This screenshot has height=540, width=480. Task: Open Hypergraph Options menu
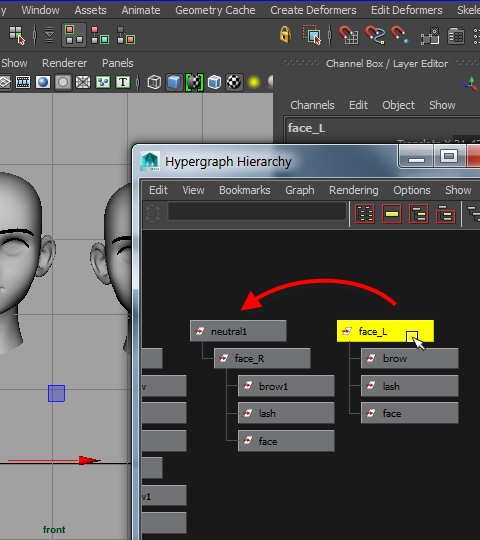click(x=412, y=190)
